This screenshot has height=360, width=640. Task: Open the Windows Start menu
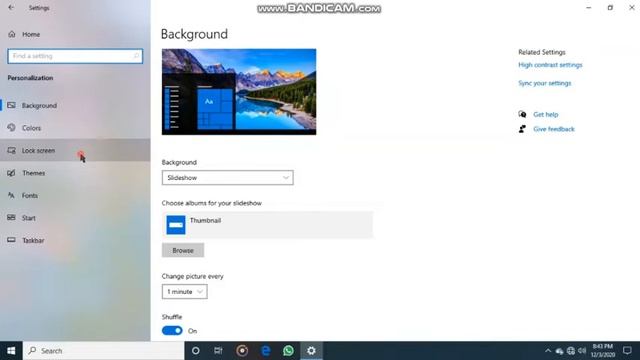coord(11,351)
